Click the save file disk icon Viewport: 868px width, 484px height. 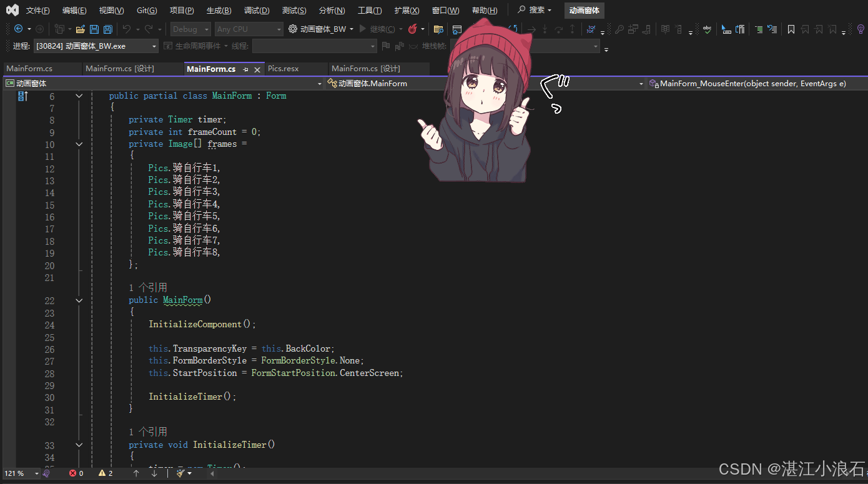click(94, 29)
